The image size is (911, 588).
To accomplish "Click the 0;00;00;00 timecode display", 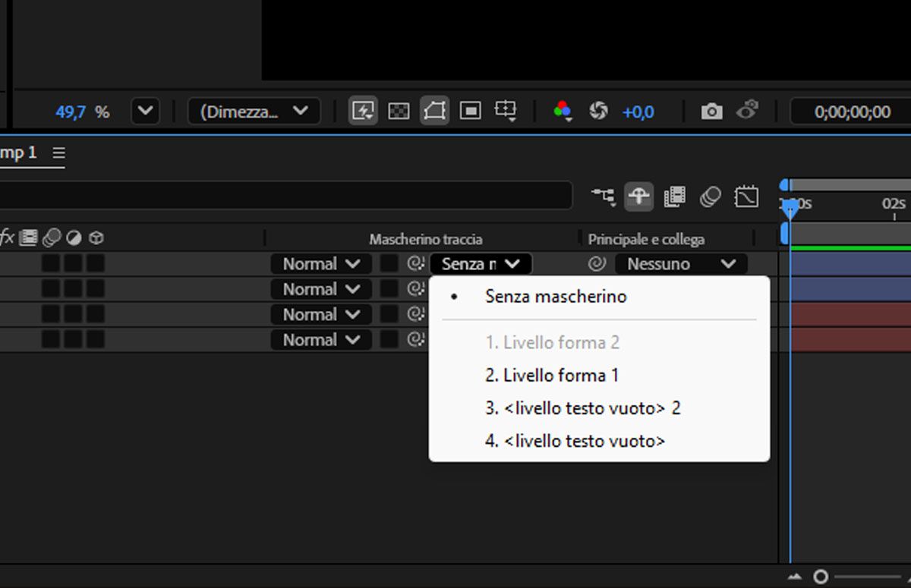I will coord(852,112).
